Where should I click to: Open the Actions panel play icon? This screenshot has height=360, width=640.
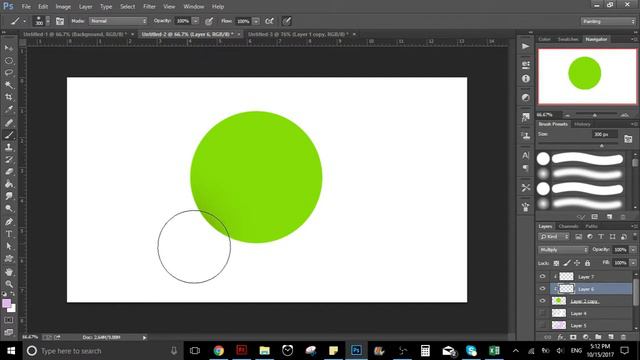[525, 47]
